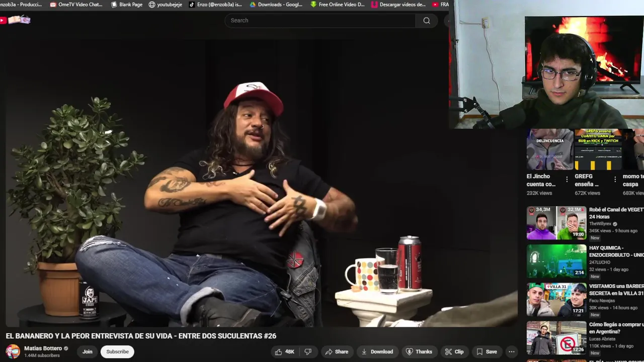Open El Jincho Shorts thumbnail
Image resolution: width=644 pixels, height=362 pixels.
pyautogui.click(x=550, y=149)
